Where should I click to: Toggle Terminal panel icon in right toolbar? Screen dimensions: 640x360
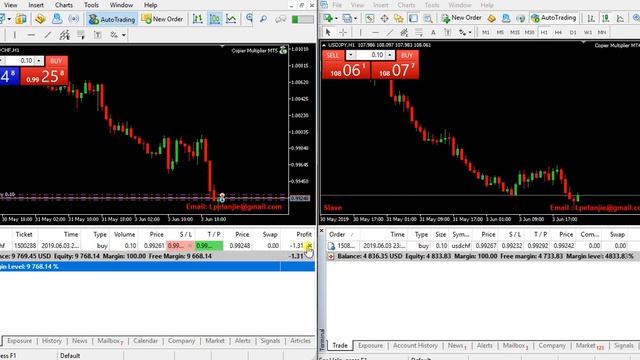[413, 18]
